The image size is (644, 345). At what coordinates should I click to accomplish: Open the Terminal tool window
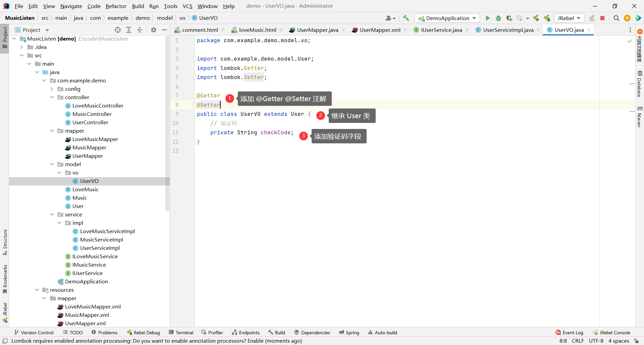tap(181, 332)
